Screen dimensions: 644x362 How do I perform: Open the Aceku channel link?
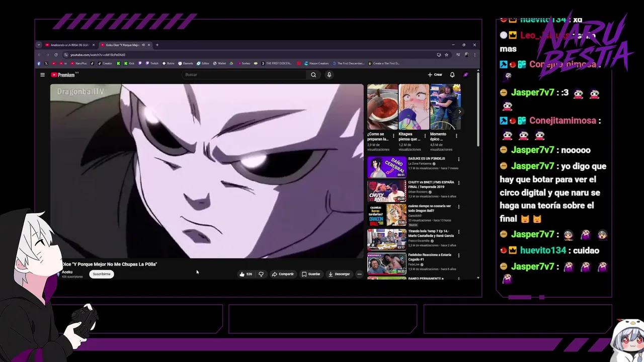[67, 272]
